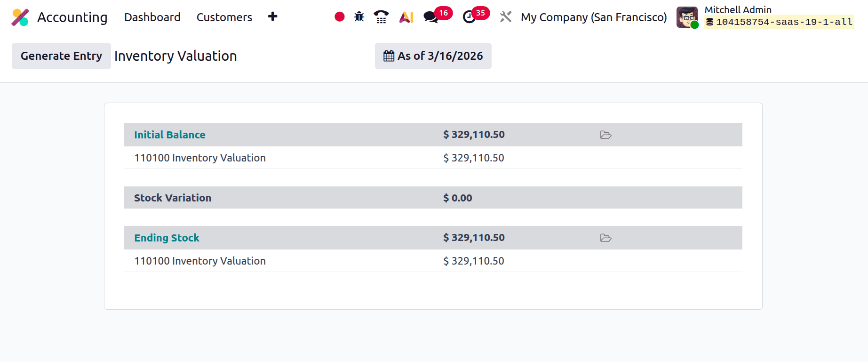This screenshot has width=868, height=362.
Task: Open the VoIP phone icon
Action: tap(381, 17)
